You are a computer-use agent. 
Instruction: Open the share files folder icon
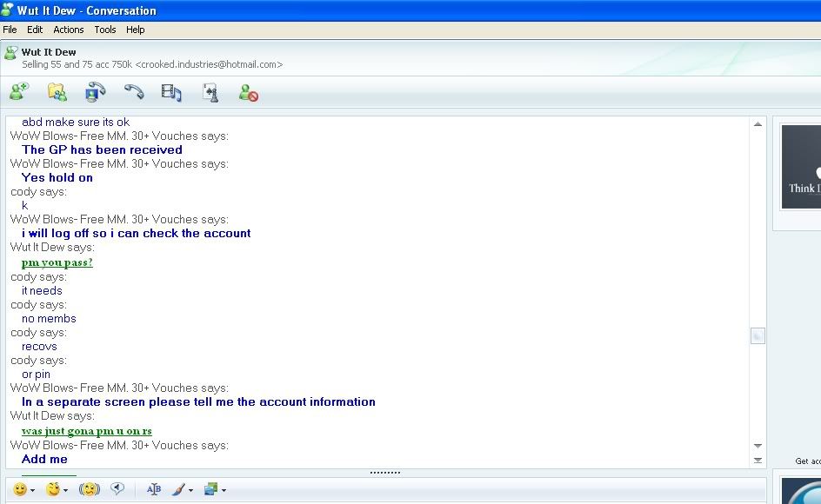(57, 92)
